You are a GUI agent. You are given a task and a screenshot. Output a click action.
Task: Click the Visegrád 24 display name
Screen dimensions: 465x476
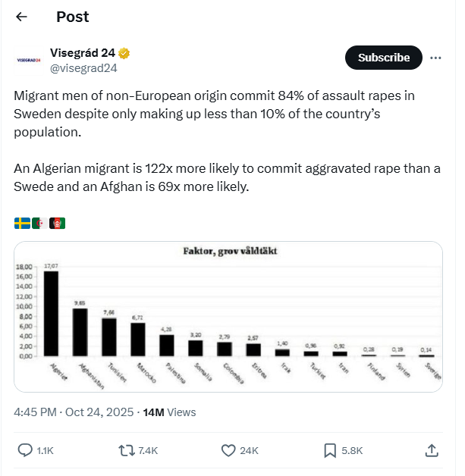[x=82, y=52]
